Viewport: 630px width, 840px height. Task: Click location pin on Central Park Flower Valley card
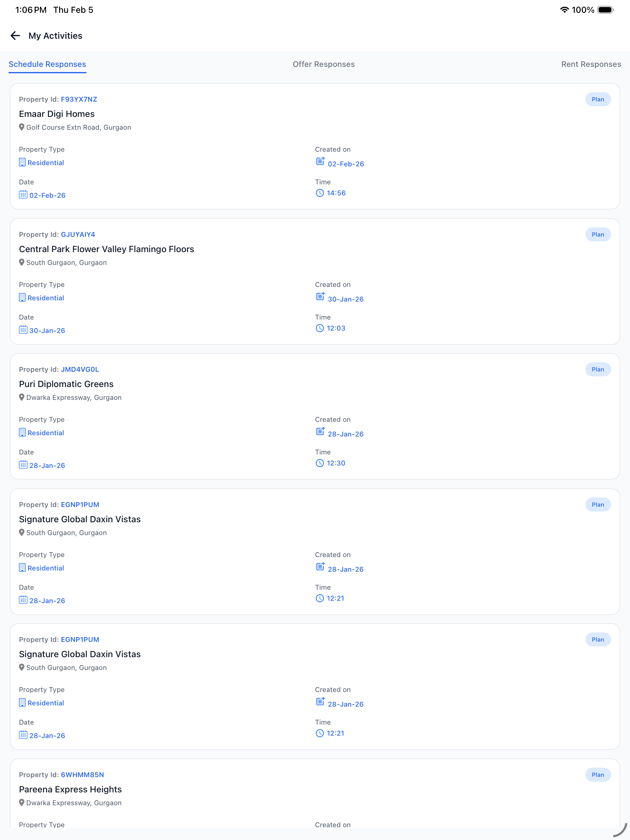coord(22,262)
